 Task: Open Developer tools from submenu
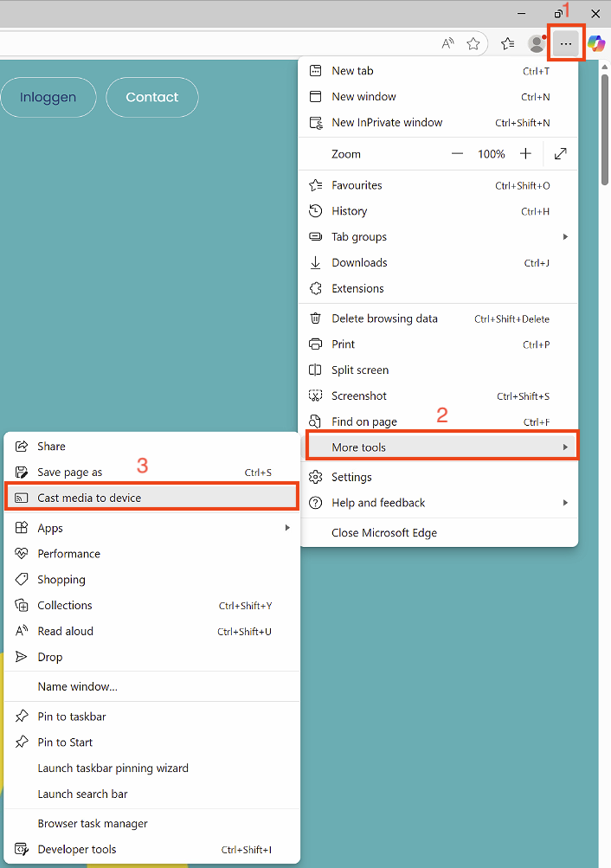pyautogui.click(x=77, y=849)
